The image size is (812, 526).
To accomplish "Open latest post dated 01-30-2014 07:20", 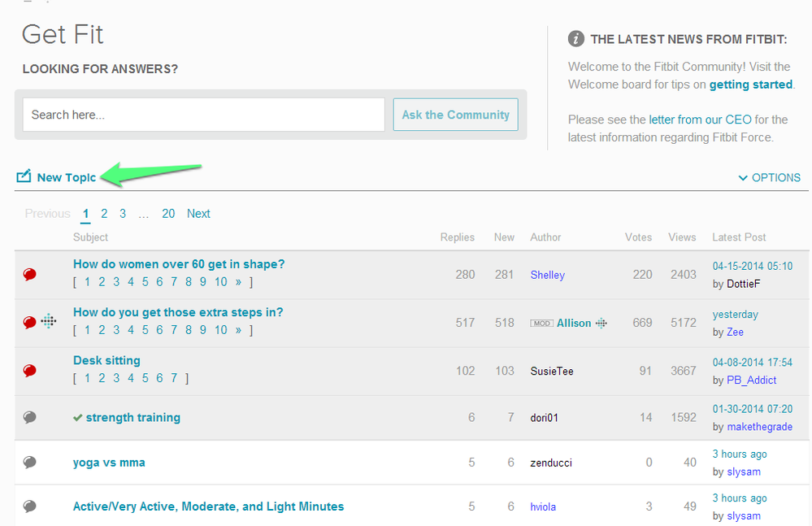I will (x=753, y=409).
